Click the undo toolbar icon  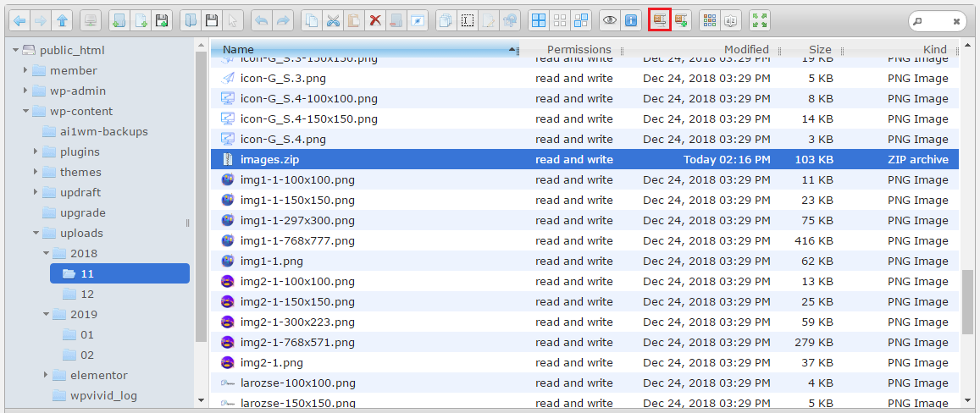262,20
